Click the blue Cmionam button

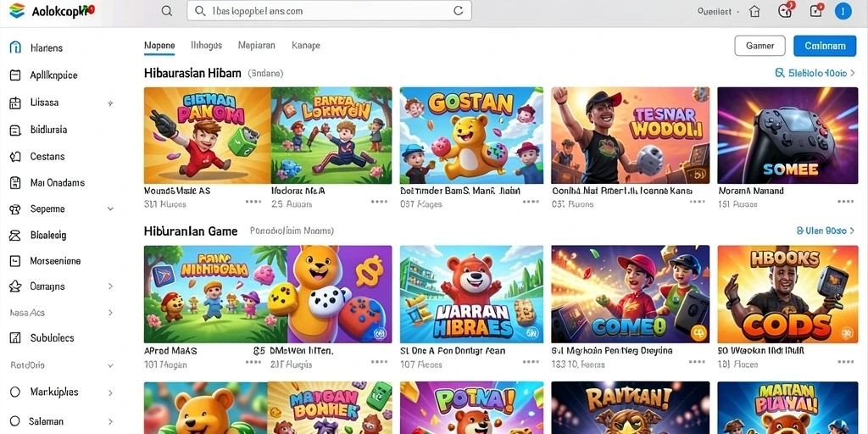(825, 46)
